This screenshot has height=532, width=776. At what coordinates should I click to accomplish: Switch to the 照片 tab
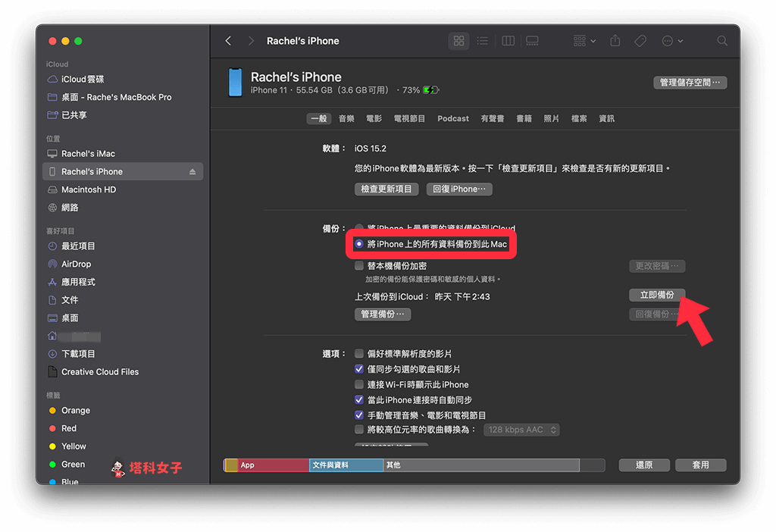tap(552, 118)
